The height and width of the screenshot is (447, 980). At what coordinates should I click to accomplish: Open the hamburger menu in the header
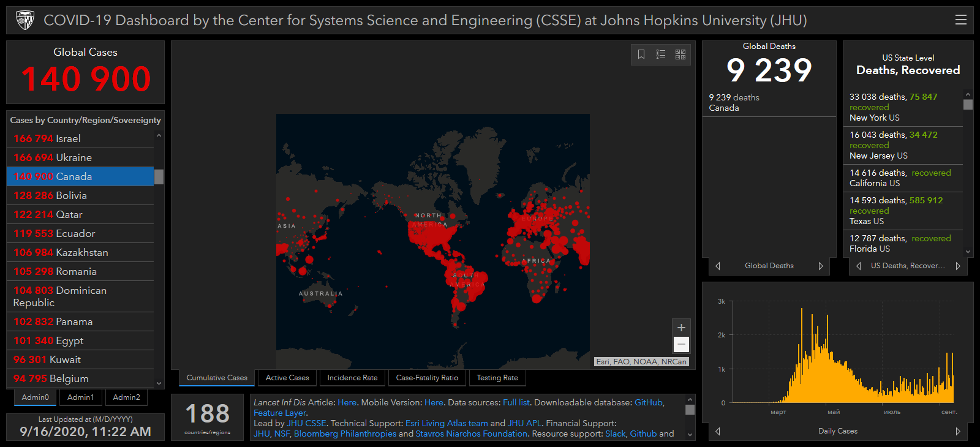point(961,20)
